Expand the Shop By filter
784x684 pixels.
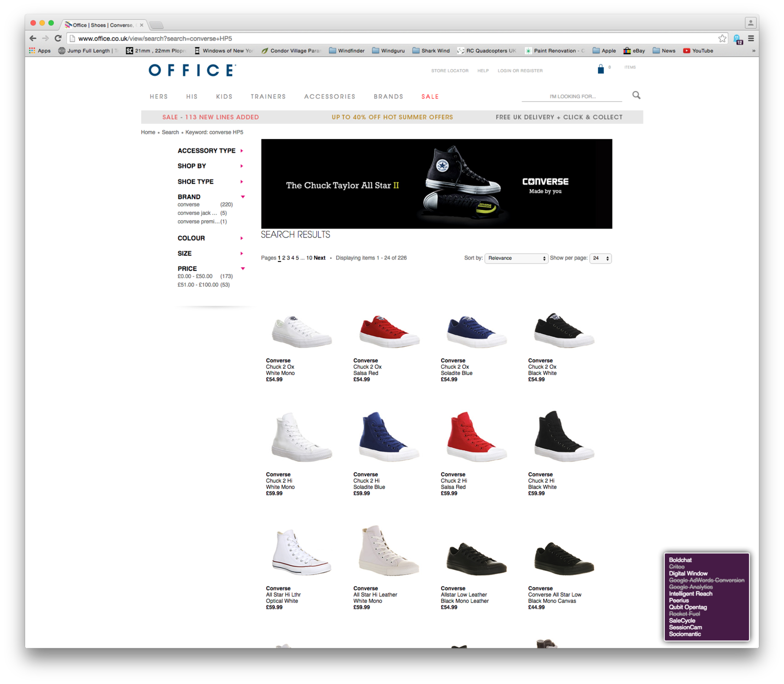coord(211,166)
